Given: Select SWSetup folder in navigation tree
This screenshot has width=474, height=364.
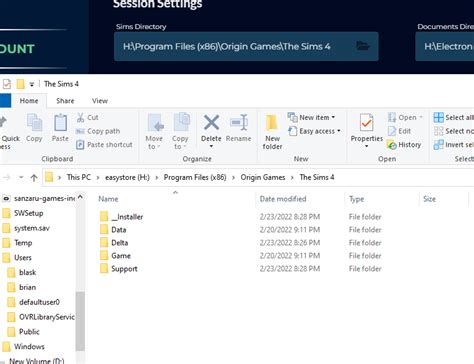Looking at the screenshot, I should point(29,213).
